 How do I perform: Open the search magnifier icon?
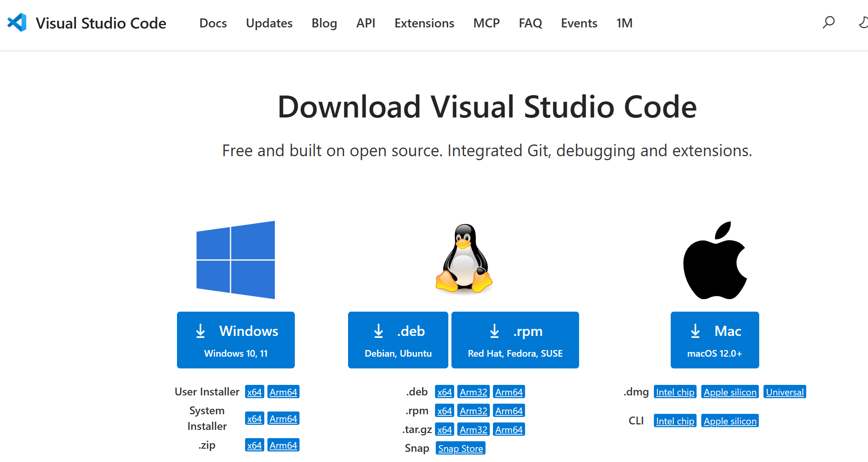pyautogui.click(x=828, y=22)
